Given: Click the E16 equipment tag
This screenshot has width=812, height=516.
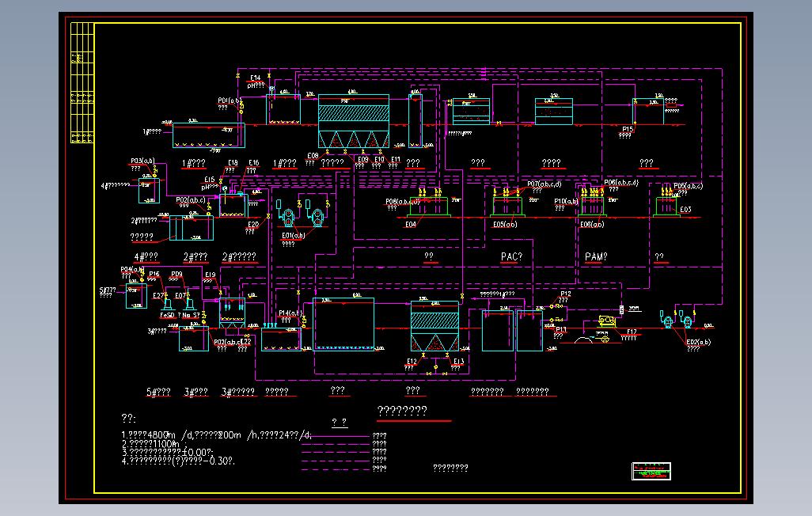Looking at the screenshot, I should click(254, 163).
